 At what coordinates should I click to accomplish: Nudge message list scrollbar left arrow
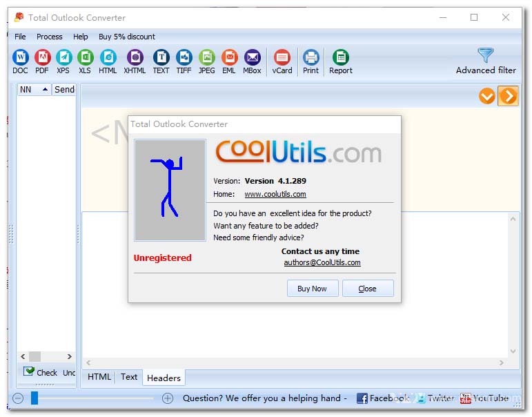23,356
